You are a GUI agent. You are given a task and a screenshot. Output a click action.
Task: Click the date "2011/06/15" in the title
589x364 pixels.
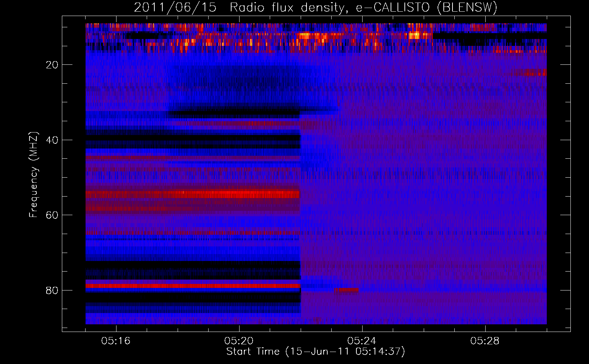point(175,7)
